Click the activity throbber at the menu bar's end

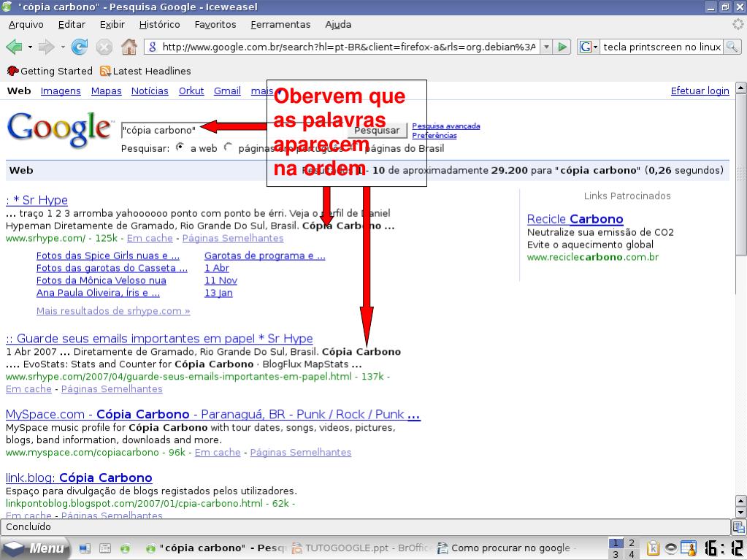tap(738, 24)
